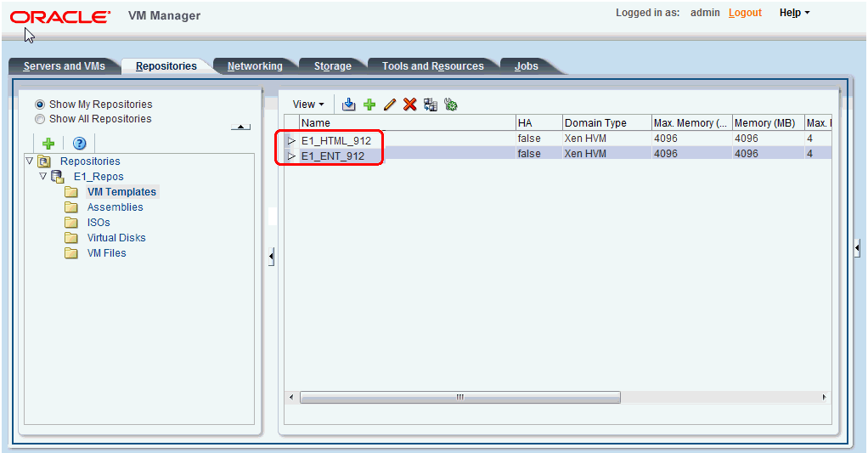
Task: Collapse the E1_Repos tree node
Action: point(42,176)
